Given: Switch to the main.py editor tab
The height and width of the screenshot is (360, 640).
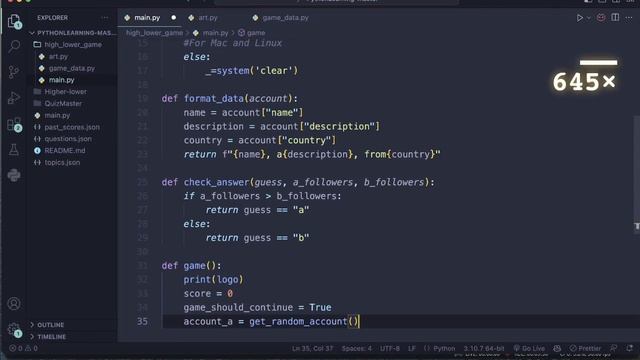Looking at the screenshot, I should tap(147, 18).
